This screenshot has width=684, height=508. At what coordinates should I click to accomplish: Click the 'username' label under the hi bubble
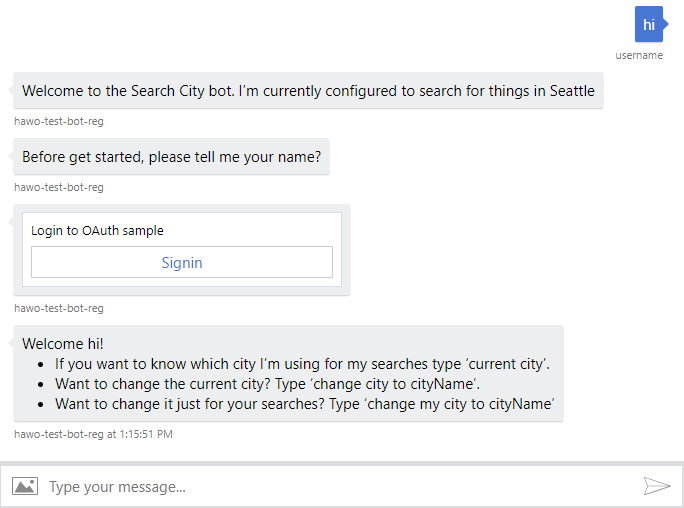639,55
